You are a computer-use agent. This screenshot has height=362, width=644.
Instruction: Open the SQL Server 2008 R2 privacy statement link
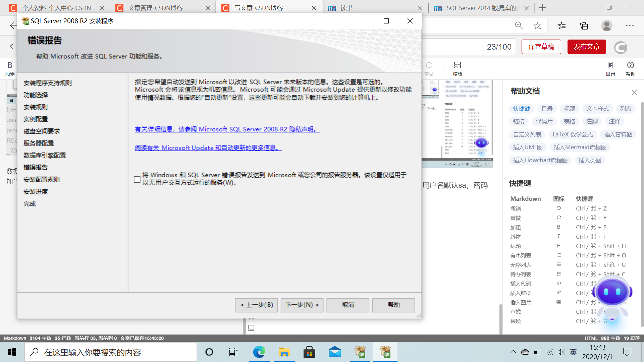pyautogui.click(x=227, y=129)
